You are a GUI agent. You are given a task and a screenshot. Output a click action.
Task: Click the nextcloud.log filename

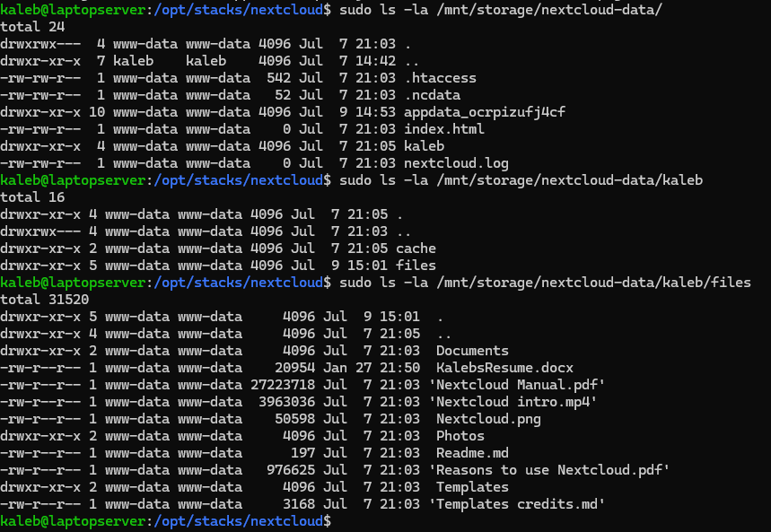(x=456, y=163)
